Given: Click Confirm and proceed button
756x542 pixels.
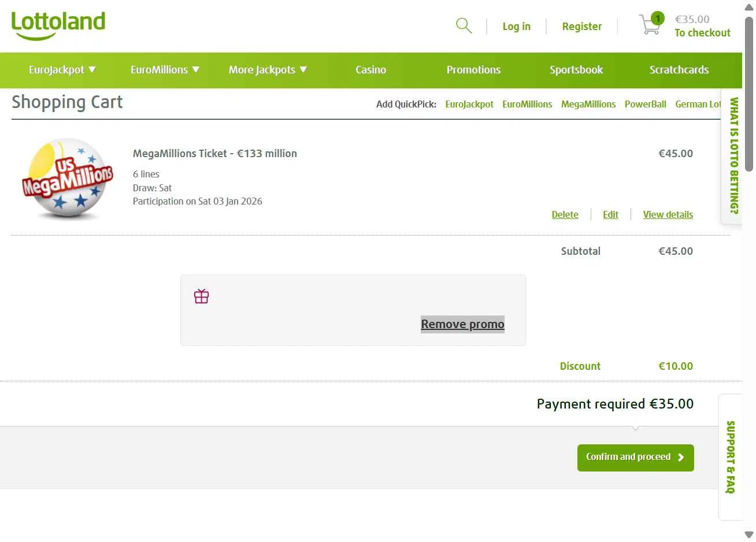Looking at the screenshot, I should (x=636, y=458).
